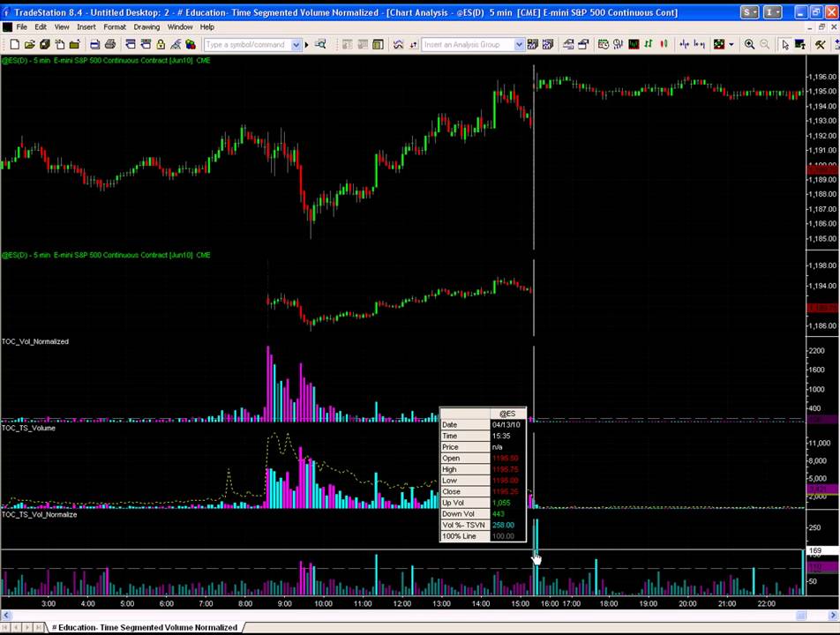Open the Drawing menu
The height and width of the screenshot is (635, 840).
pyautogui.click(x=146, y=26)
